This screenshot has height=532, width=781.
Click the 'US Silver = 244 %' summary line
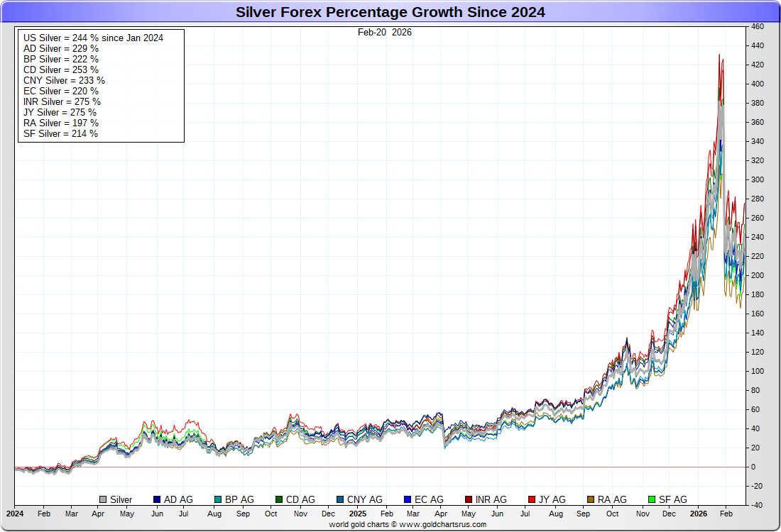(x=93, y=38)
